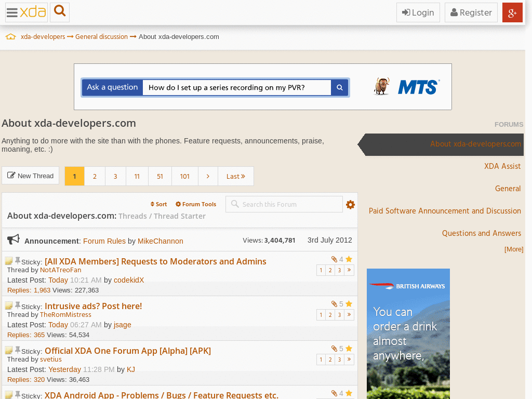
Task: Jump to the Last page
Action: (x=235, y=176)
